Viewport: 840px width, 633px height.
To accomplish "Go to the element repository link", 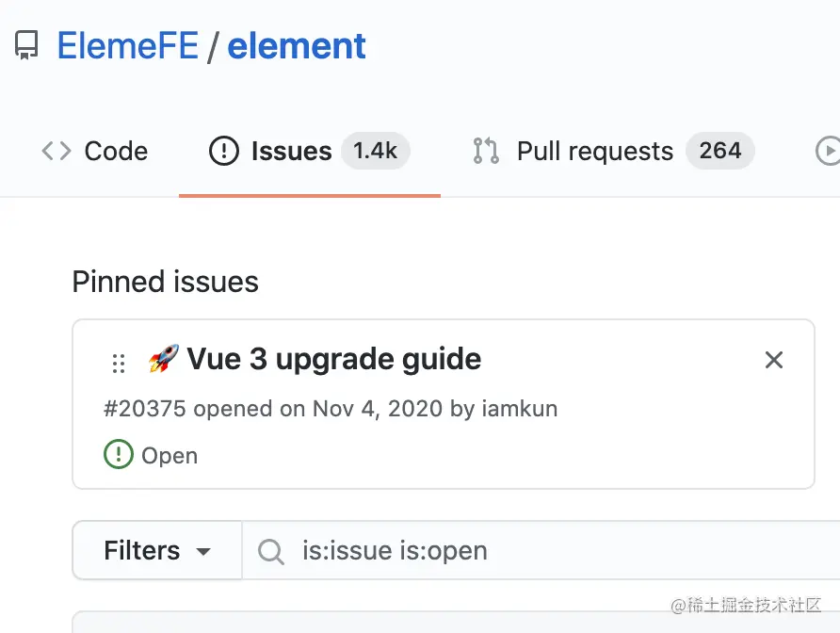I will point(297,46).
